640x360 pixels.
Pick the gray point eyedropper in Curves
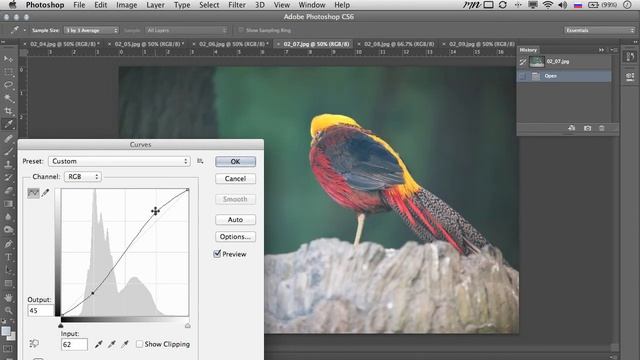point(111,344)
